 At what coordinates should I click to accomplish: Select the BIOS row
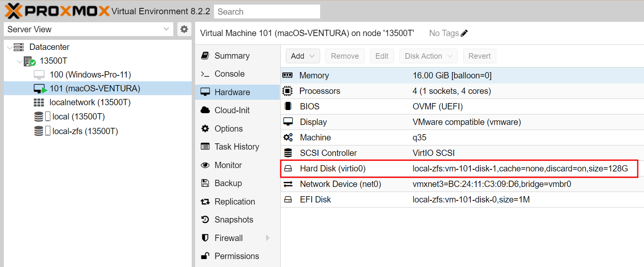pos(462,106)
